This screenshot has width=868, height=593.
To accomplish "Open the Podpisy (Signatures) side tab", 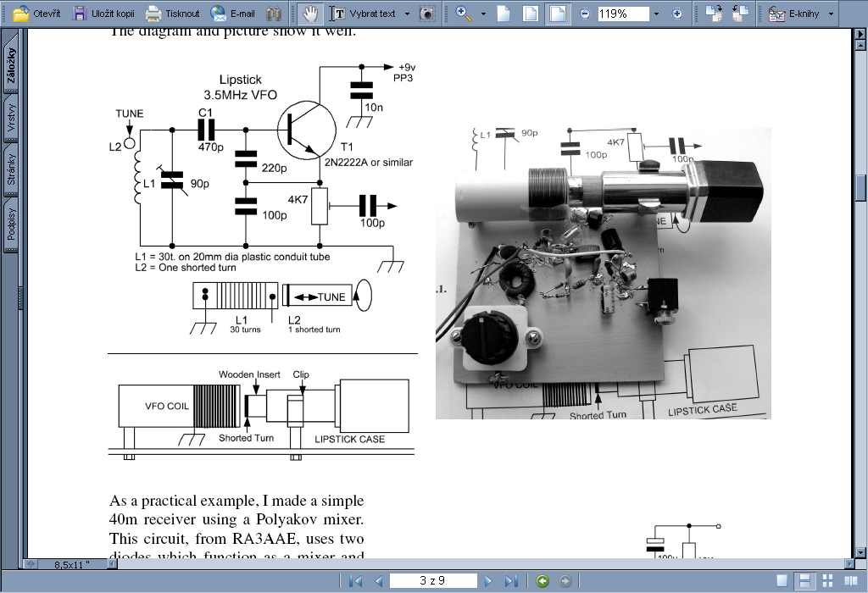I will tap(11, 224).
